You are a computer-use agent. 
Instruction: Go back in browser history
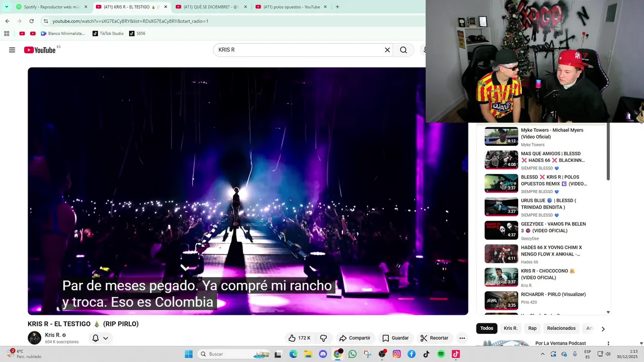[x=7, y=21]
